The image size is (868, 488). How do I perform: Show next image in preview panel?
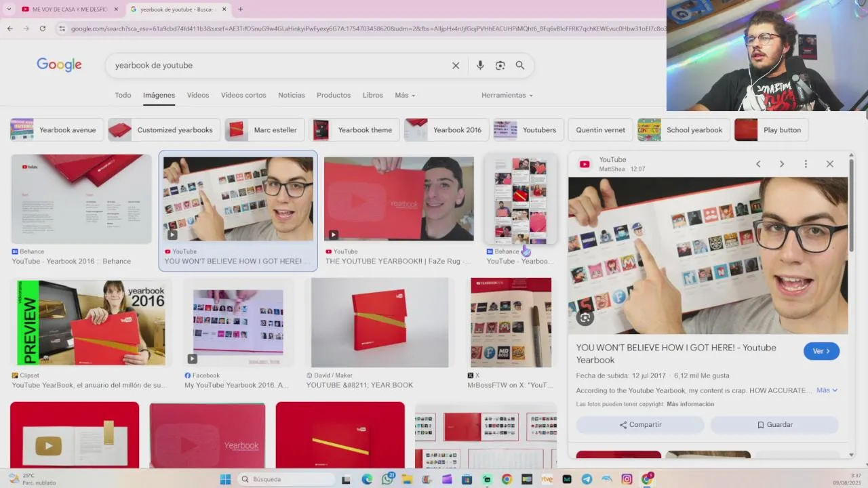click(782, 164)
